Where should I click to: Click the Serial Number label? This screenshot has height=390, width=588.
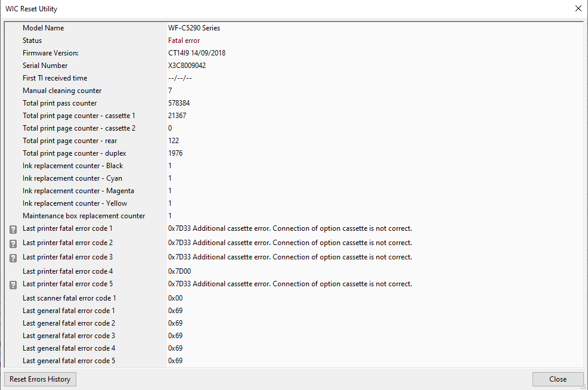(x=45, y=66)
